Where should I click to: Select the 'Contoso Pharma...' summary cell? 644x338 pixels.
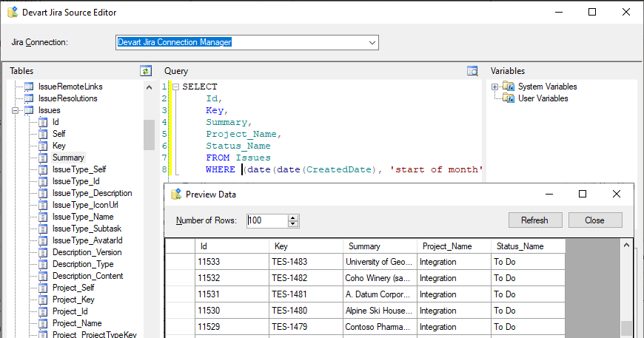click(380, 327)
